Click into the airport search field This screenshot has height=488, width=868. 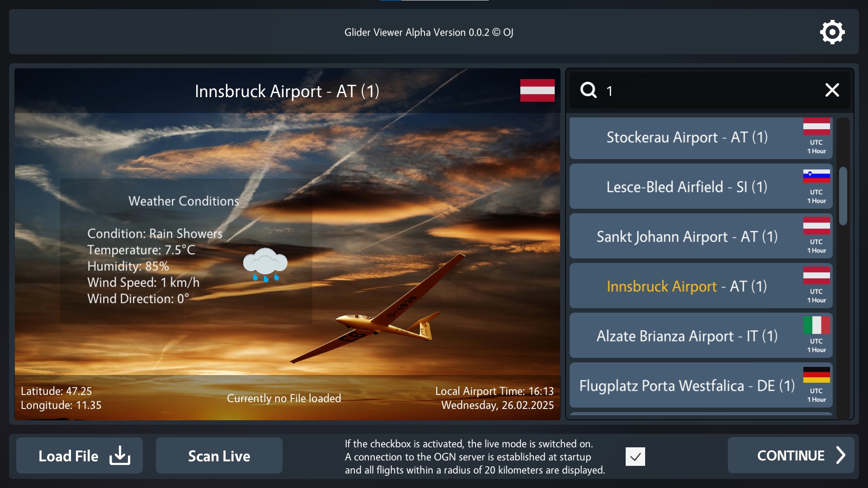710,90
